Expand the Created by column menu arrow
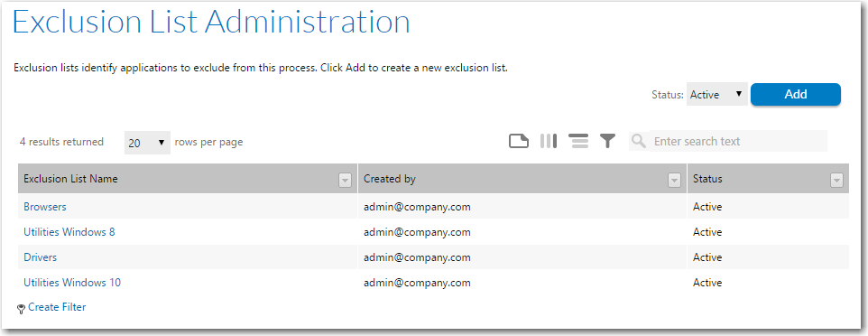 pos(674,180)
